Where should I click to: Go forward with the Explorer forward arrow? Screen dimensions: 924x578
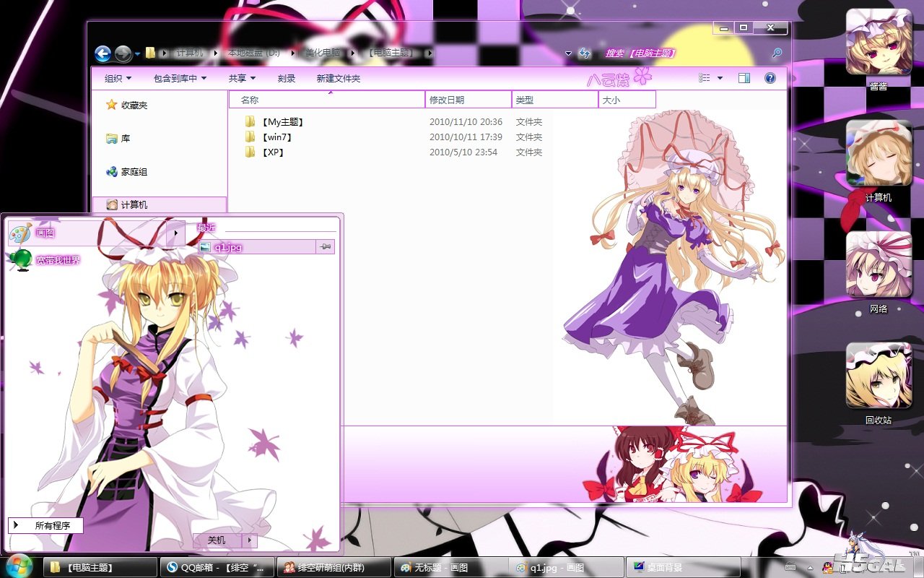[123, 53]
